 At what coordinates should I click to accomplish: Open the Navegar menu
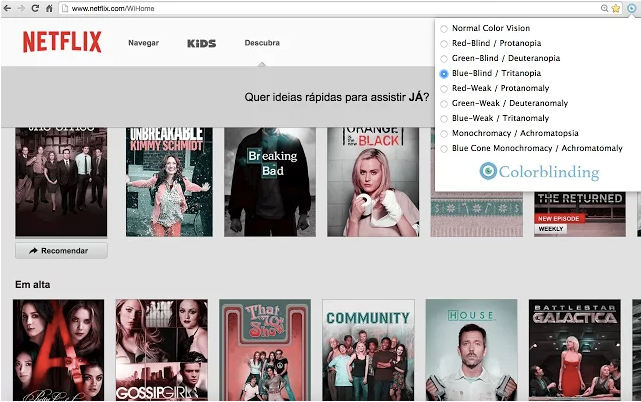143,43
